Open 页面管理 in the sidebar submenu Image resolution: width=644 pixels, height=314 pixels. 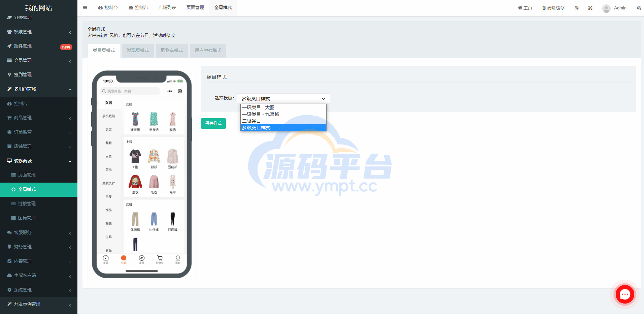pyautogui.click(x=39, y=175)
